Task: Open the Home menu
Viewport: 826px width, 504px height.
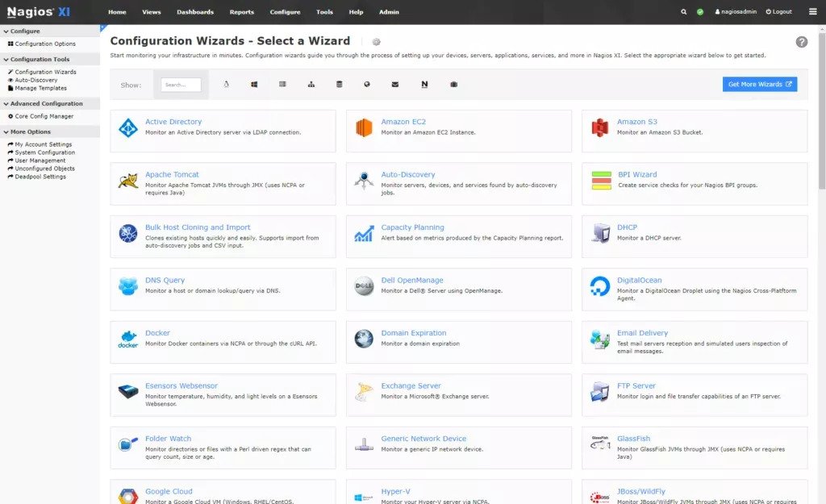Action: click(117, 12)
